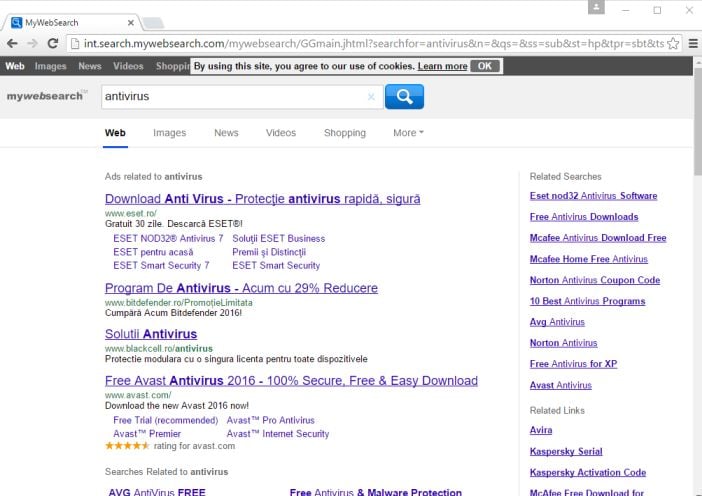Open a new blank tab
This screenshot has height=496, width=702.
tap(153, 23)
